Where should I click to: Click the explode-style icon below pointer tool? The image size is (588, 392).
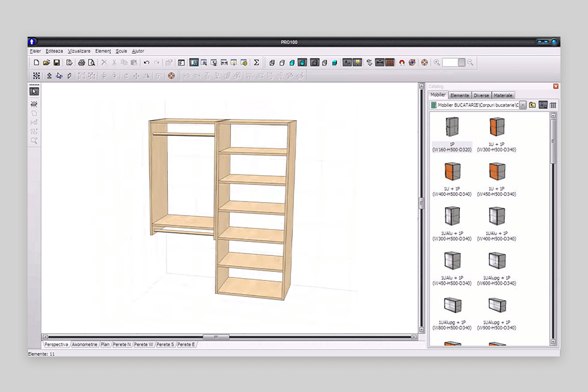coord(34,104)
